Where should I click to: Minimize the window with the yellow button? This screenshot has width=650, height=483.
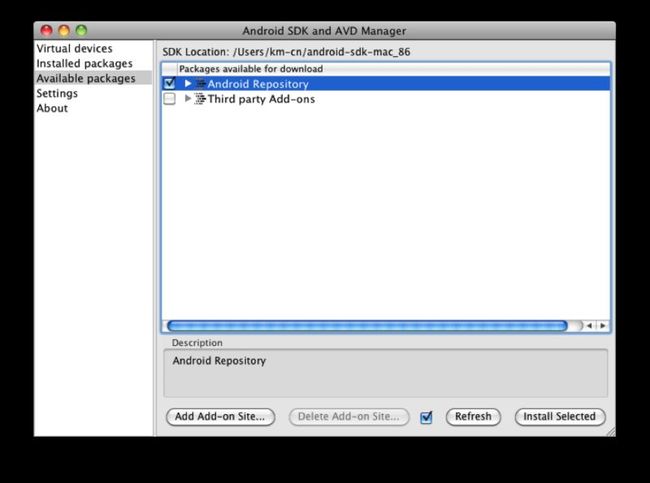pos(64,31)
